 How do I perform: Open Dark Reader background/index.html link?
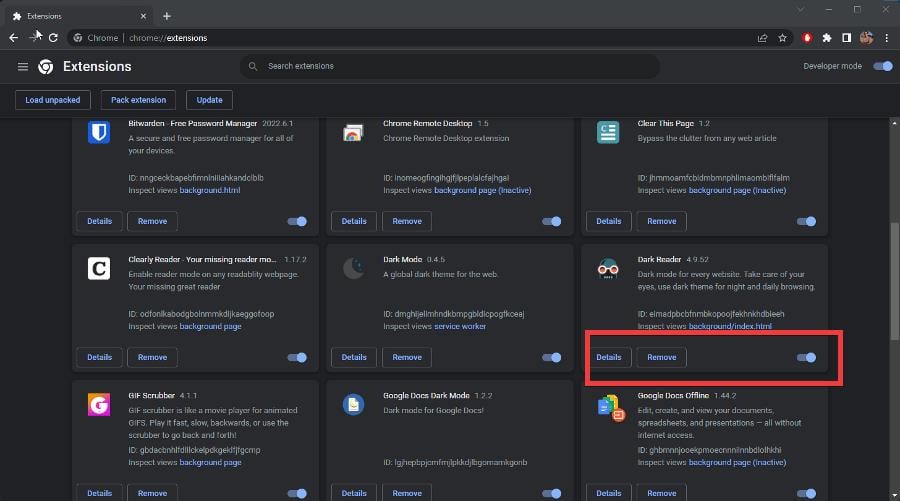(x=730, y=327)
